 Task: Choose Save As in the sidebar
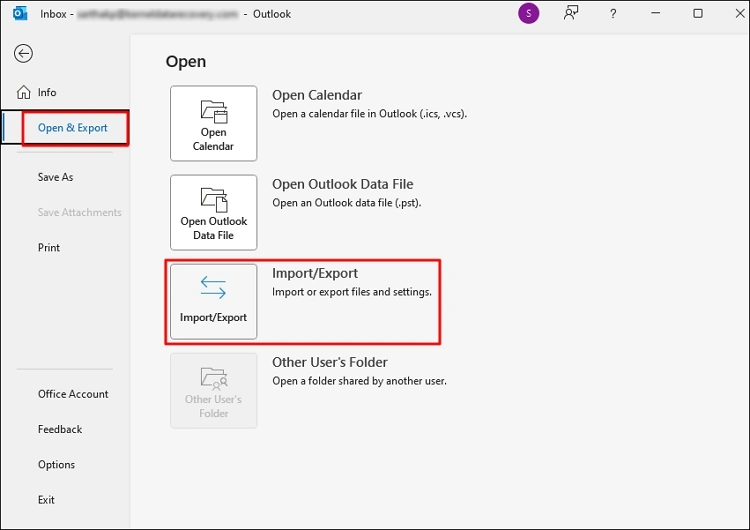[x=55, y=177]
